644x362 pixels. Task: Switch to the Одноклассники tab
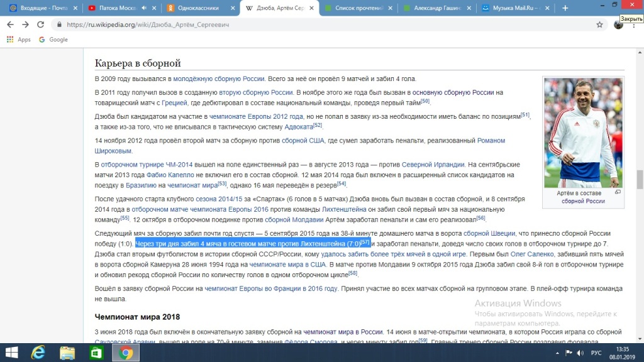pos(198,8)
